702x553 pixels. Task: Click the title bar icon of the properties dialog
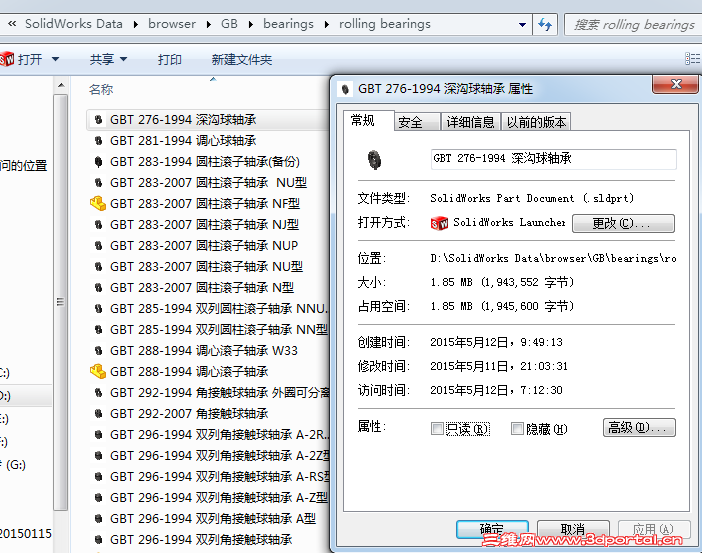click(345, 89)
